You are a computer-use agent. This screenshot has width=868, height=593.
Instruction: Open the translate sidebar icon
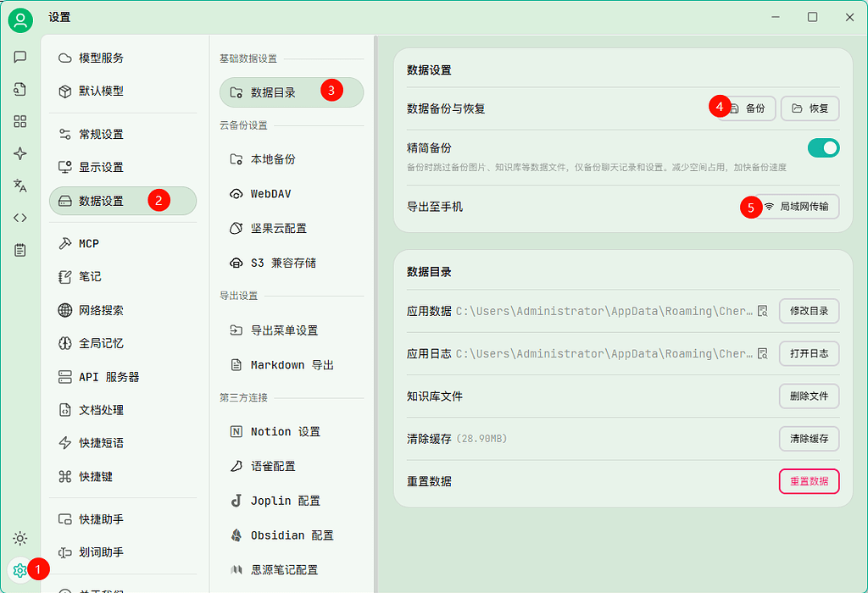[20, 186]
